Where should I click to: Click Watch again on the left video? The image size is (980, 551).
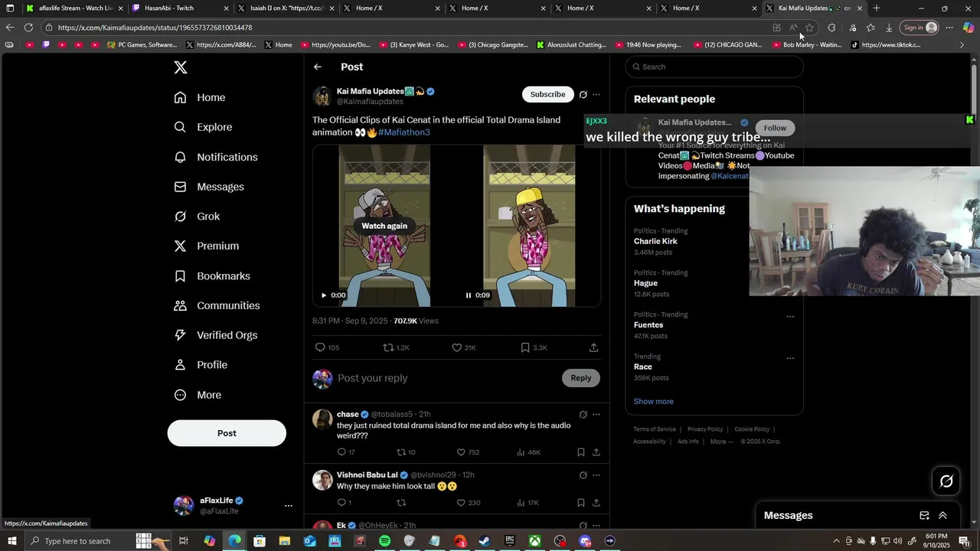384,226
